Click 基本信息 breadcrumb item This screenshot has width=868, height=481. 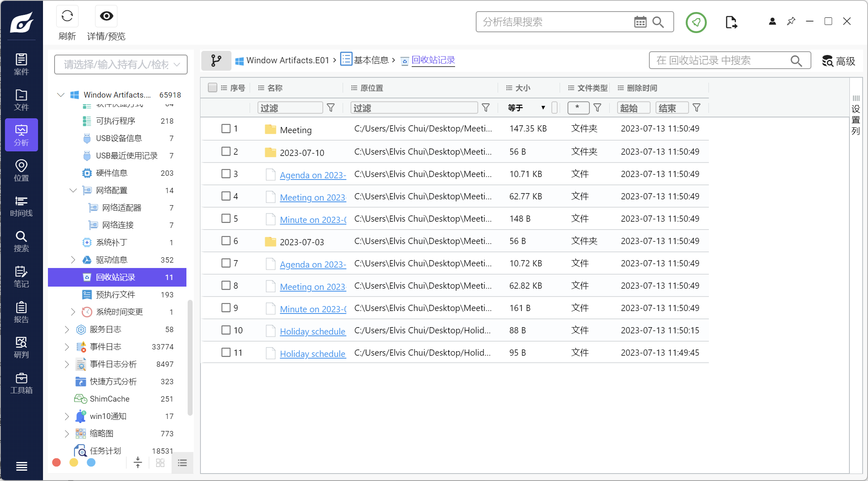pos(365,60)
